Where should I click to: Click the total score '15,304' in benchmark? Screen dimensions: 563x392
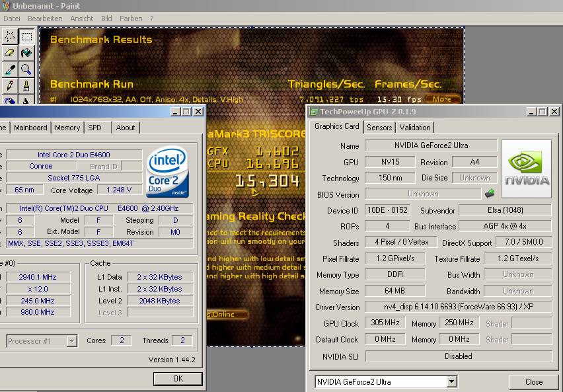click(x=267, y=181)
